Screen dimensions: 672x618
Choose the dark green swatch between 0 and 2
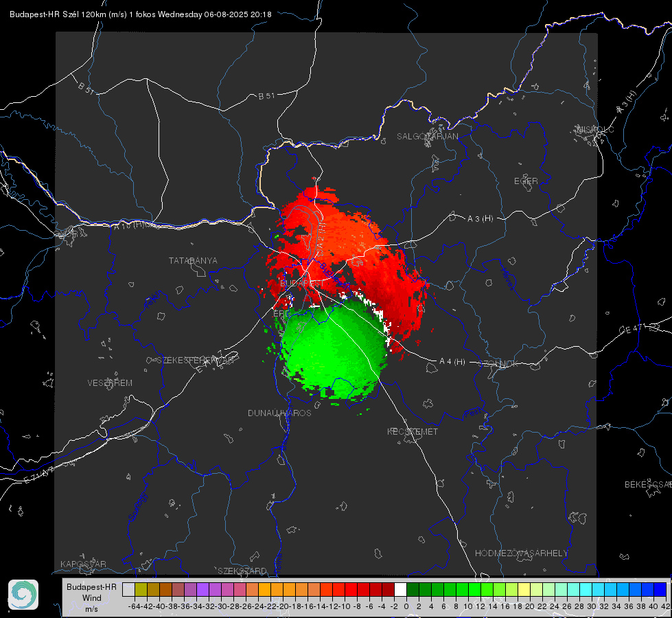coord(413,589)
